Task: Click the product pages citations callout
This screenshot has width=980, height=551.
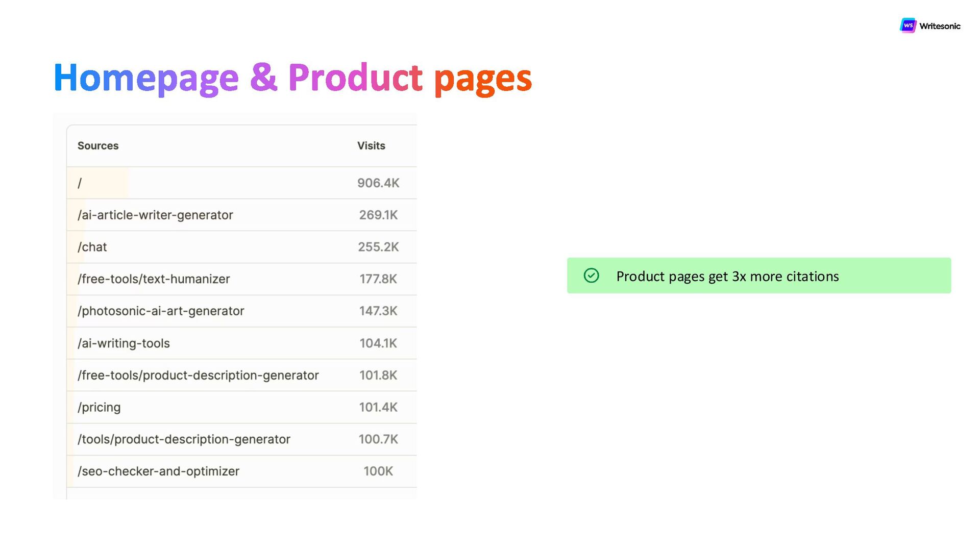Action: click(758, 275)
